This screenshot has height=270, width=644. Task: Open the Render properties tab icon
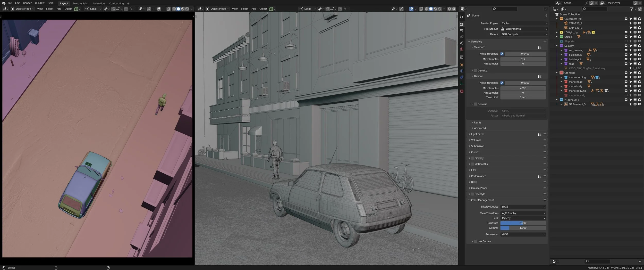[x=462, y=24]
